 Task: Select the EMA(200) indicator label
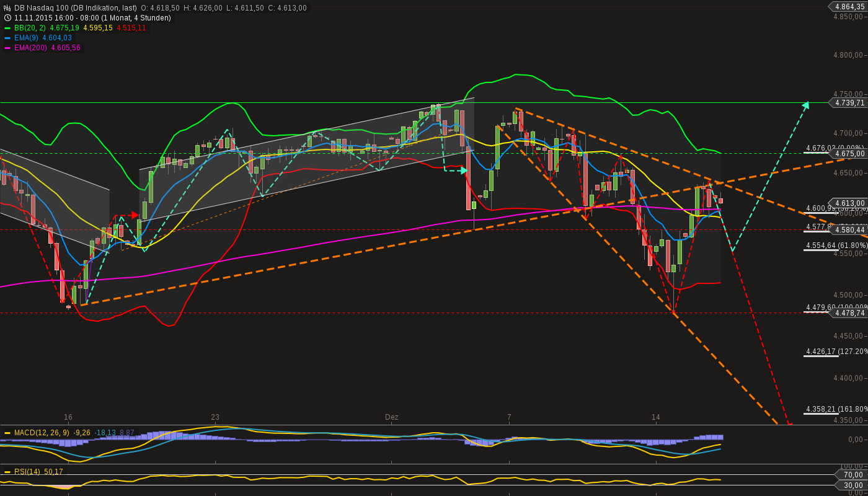click(x=31, y=48)
